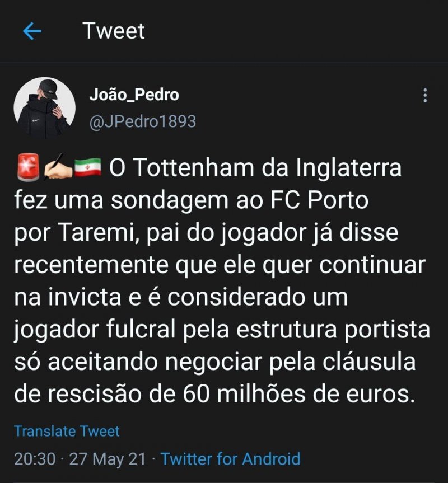Click the 20:30 timestamp
448x483 pixels.
click(x=35, y=459)
